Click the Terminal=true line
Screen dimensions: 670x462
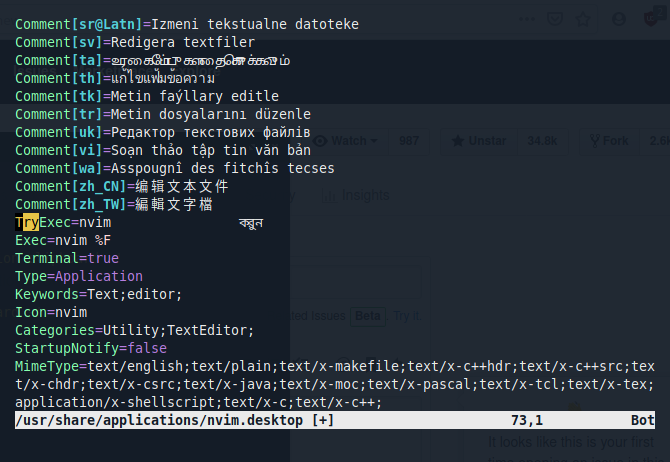(67, 259)
